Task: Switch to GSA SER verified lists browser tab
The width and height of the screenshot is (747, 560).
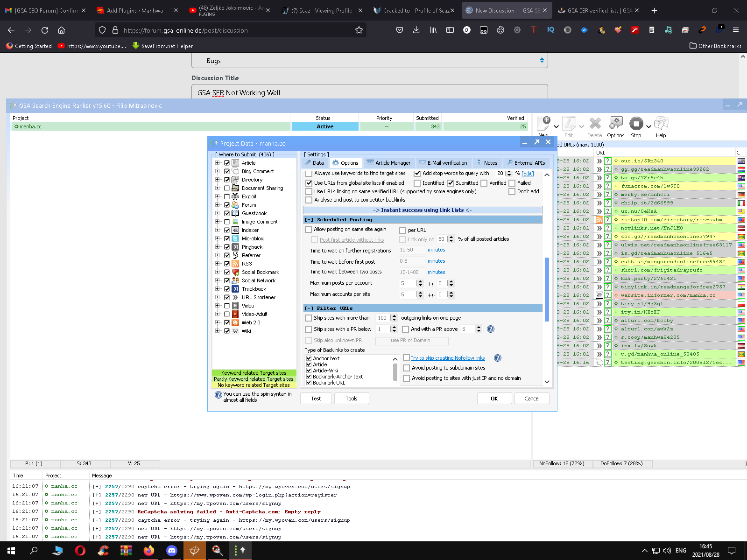Action: point(599,10)
